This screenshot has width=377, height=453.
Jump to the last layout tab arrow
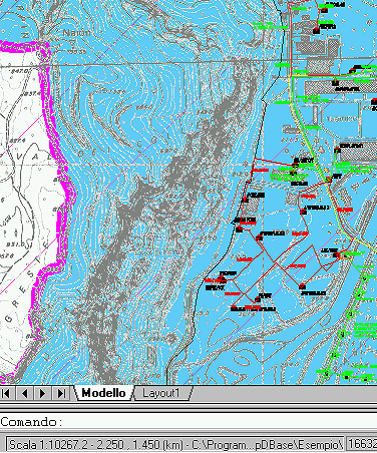pyautogui.click(x=61, y=393)
